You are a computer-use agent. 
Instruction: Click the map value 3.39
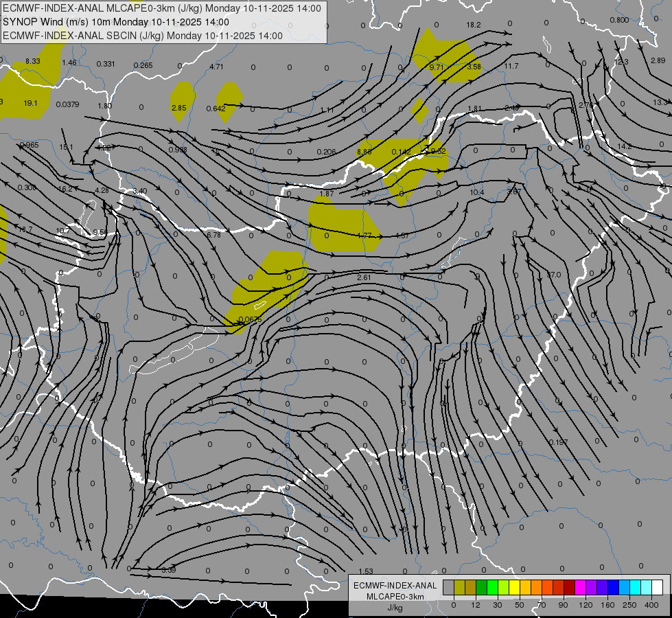click(169, 570)
